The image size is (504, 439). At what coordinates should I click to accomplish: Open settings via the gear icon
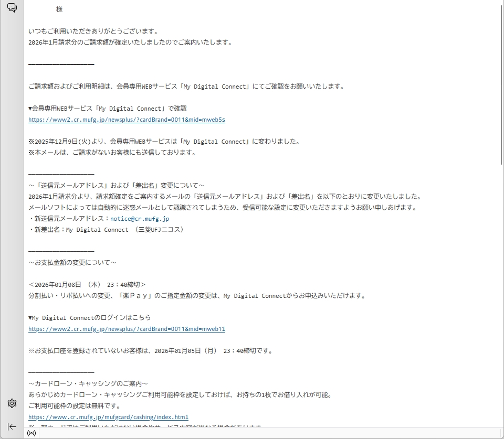(x=12, y=403)
